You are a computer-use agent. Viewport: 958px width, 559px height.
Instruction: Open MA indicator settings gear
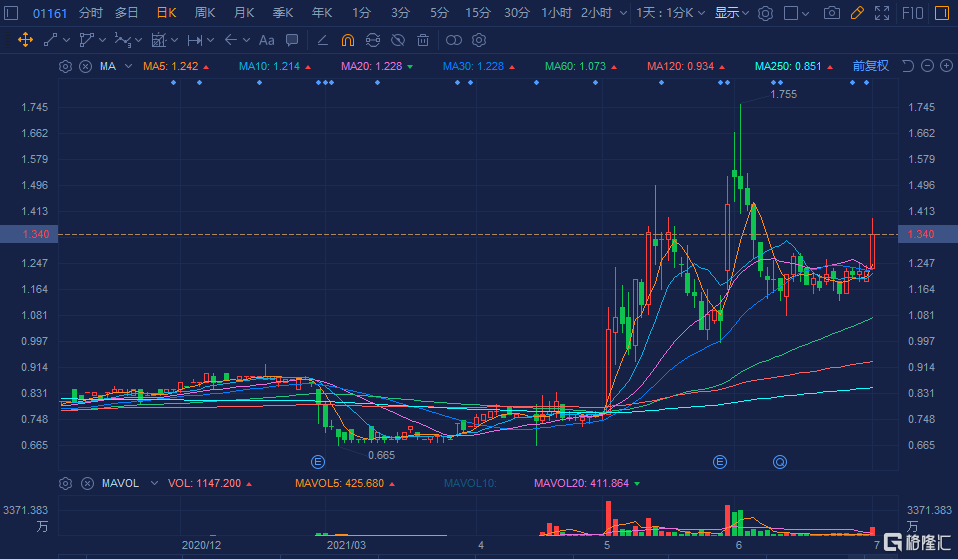(x=66, y=66)
